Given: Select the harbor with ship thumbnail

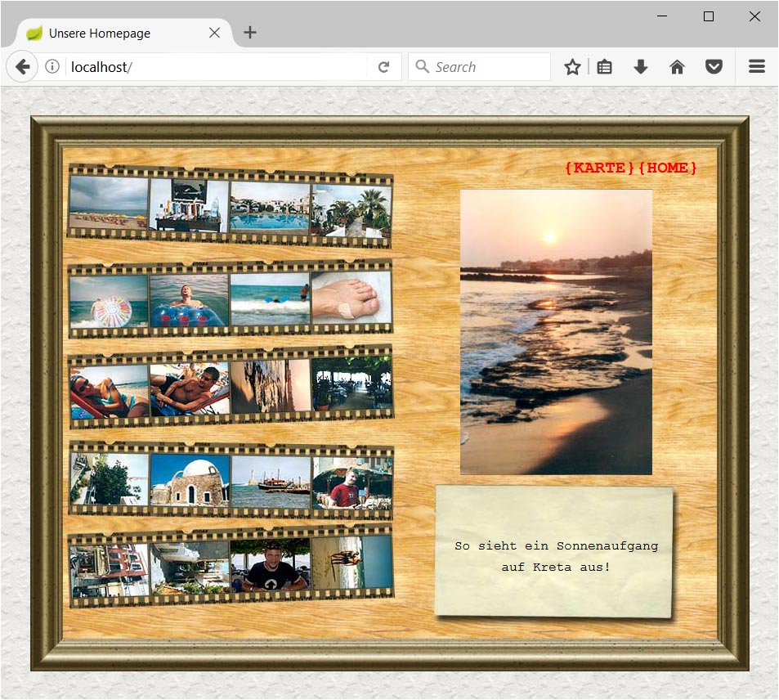Looking at the screenshot, I should coord(271,482).
